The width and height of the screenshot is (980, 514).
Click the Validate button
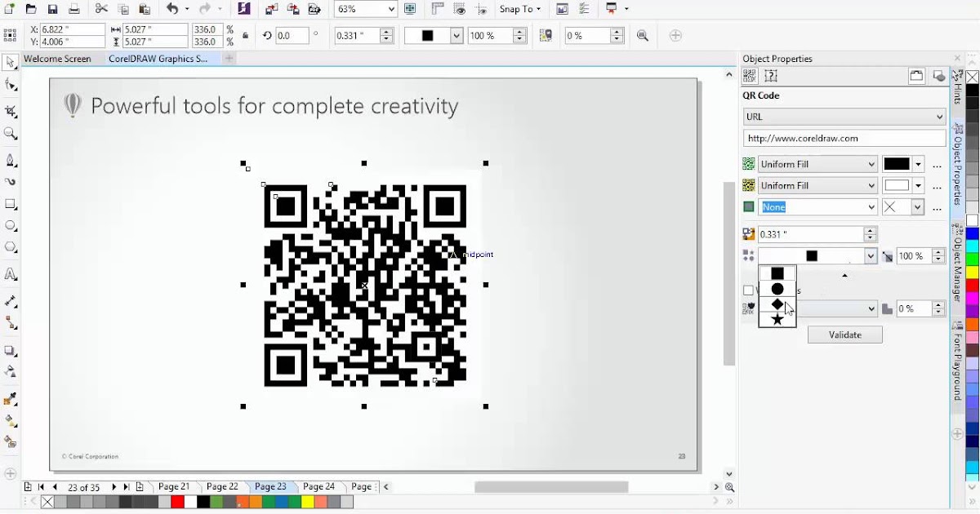point(844,335)
